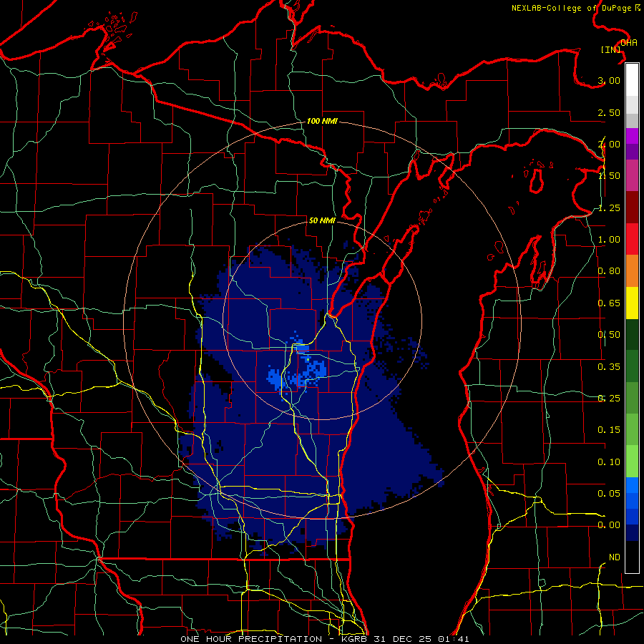Click the [IN] units label
Screen dimensions: 644x644
(611, 49)
